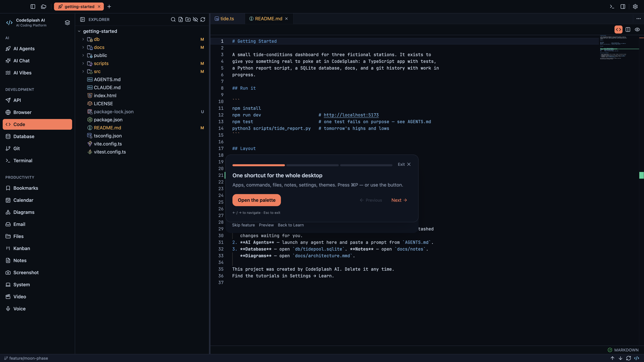This screenshot has width=644, height=362.
Task: Expand the src folder
Action: click(83, 71)
